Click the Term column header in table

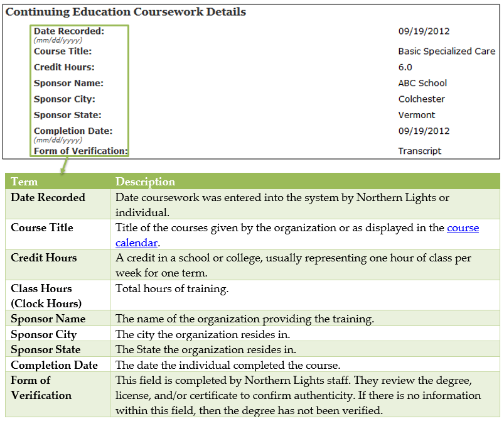coord(24,182)
